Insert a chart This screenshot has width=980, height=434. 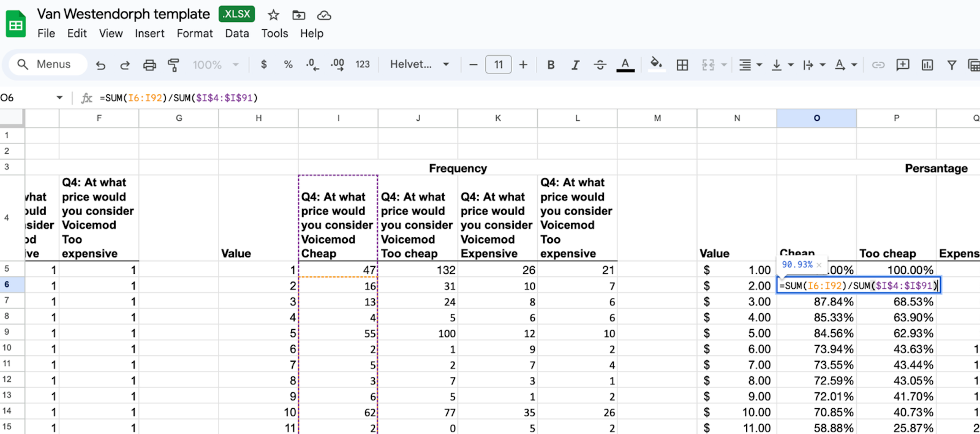[927, 65]
